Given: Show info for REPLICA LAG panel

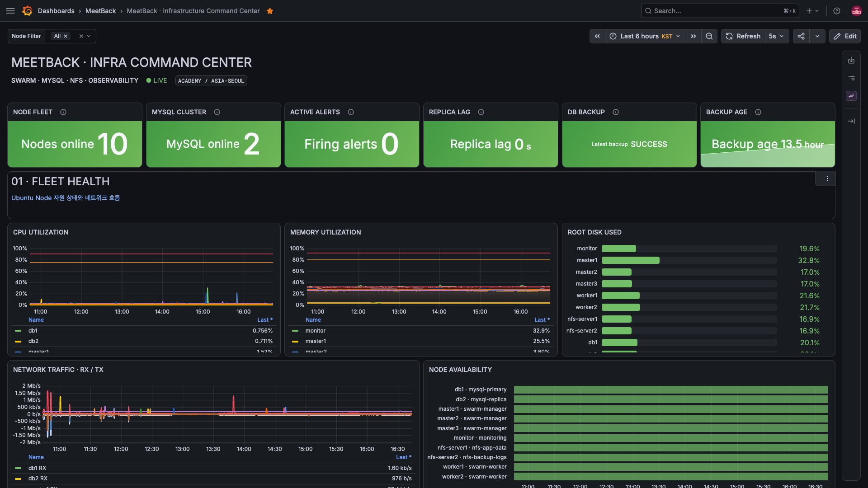Looking at the screenshot, I should 481,112.
